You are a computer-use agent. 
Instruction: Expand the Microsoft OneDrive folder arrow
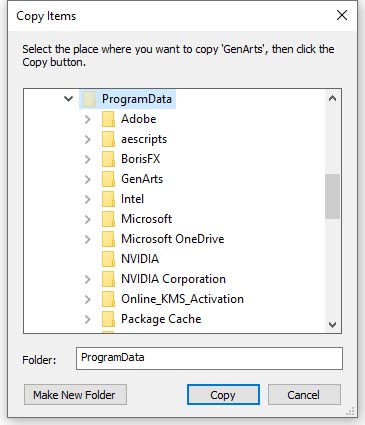88,239
